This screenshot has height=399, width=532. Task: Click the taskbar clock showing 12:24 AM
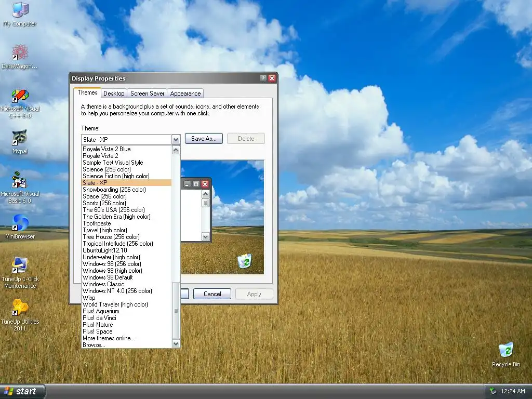[513, 391]
